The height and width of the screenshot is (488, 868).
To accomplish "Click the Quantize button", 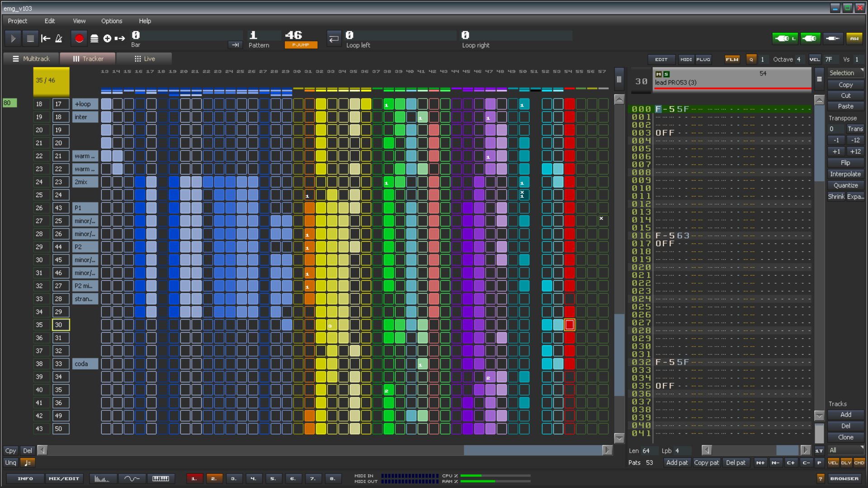I will [845, 185].
